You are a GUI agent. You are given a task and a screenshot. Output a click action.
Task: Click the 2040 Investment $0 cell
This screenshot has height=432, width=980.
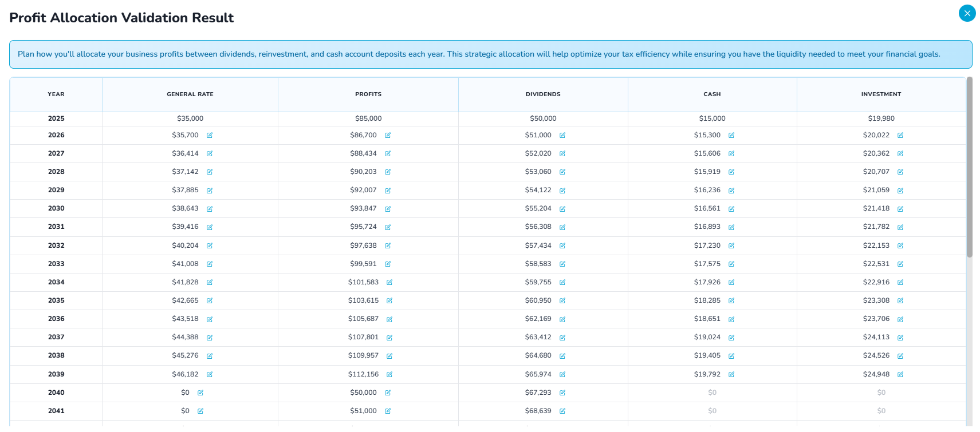point(881,393)
